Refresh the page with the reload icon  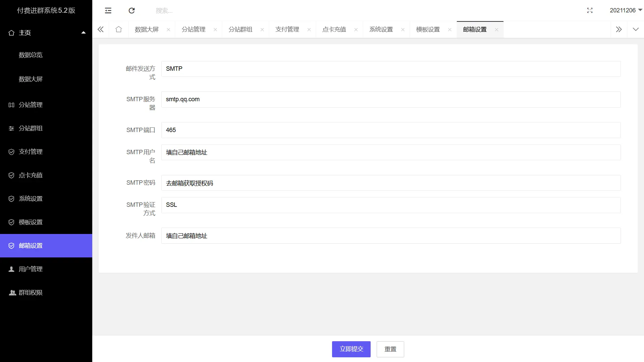tap(131, 10)
